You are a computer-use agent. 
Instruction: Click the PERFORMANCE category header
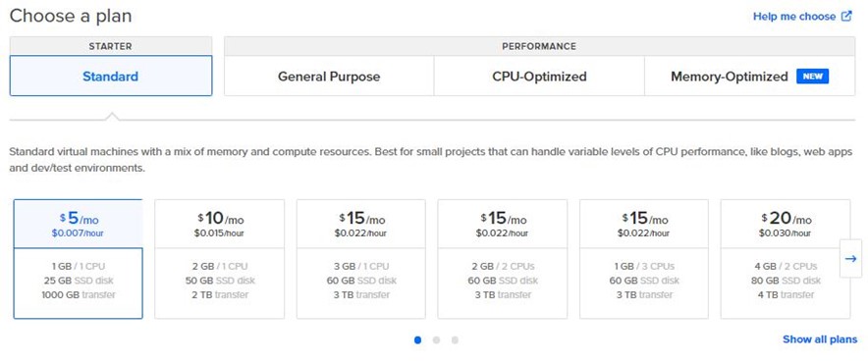[x=539, y=46]
